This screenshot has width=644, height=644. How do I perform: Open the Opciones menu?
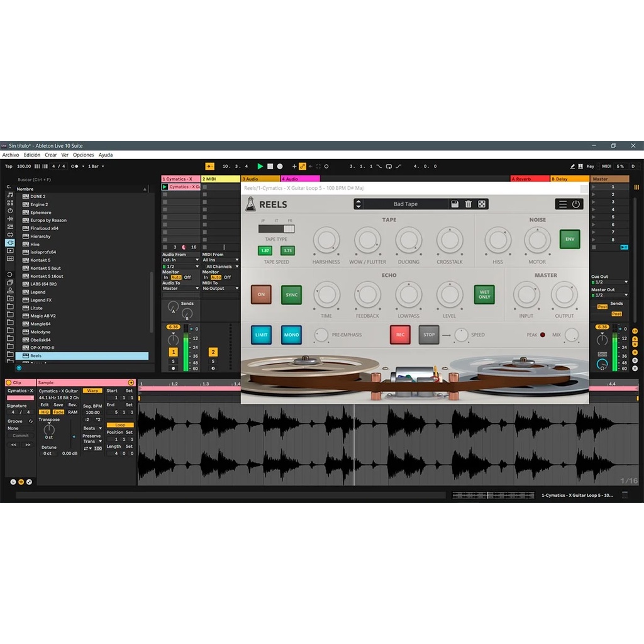(84, 155)
